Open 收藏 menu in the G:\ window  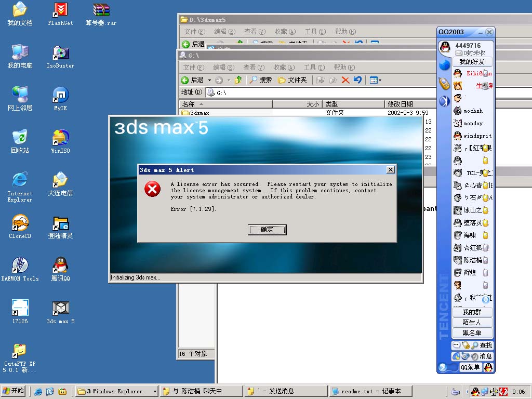tap(284, 67)
